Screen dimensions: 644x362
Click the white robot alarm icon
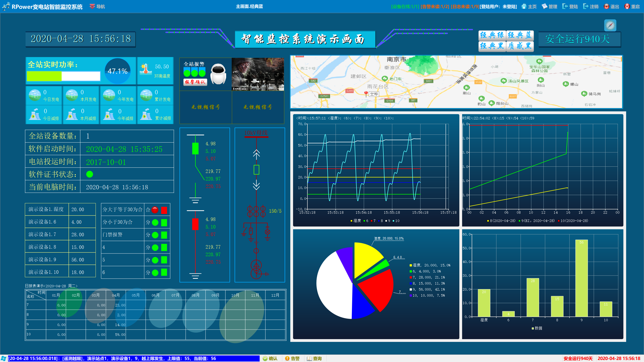tap(218, 74)
